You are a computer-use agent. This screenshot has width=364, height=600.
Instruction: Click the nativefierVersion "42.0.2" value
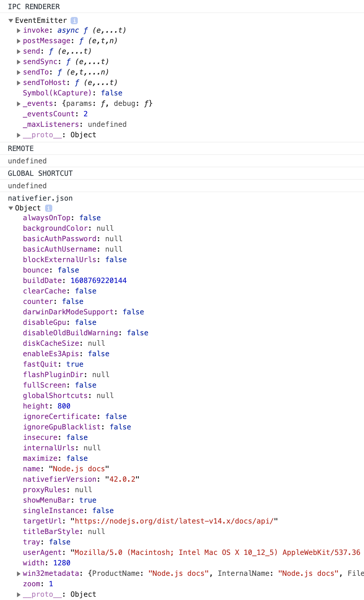[123, 479]
